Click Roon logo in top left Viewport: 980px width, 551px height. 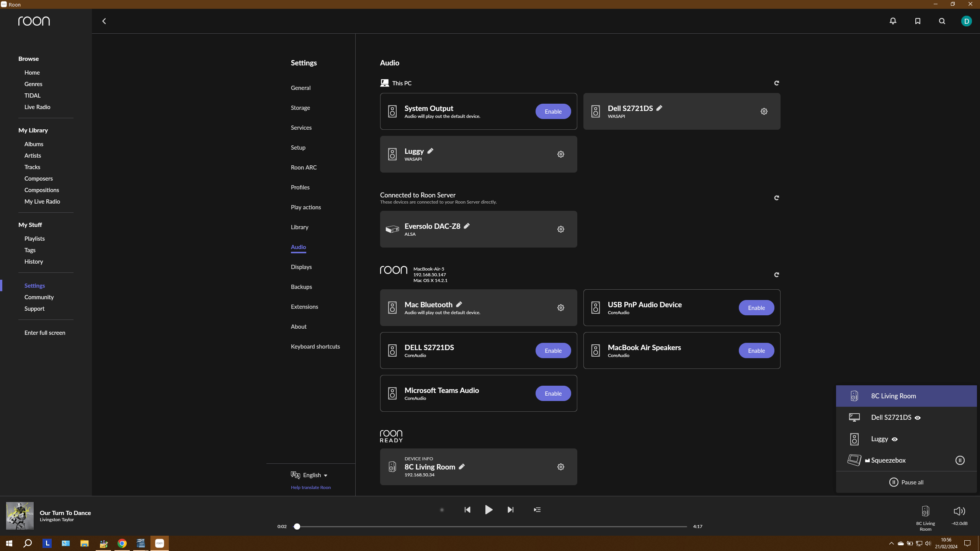coord(34,21)
